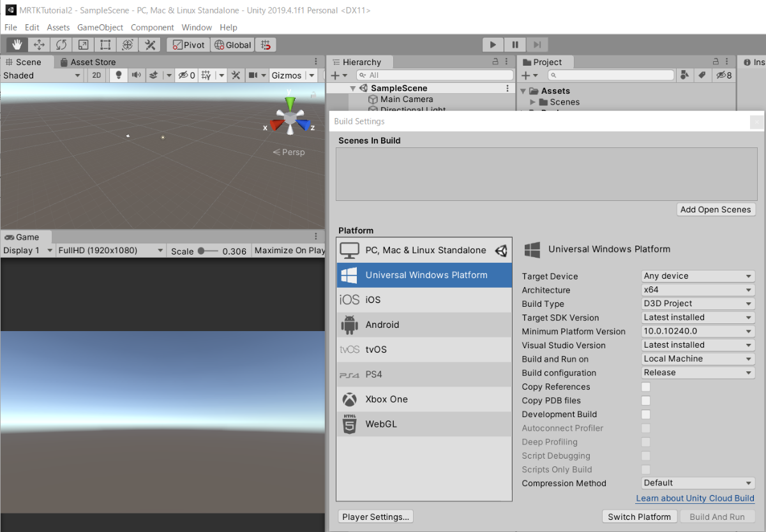Open scene component tools icon
Screen dimensions: 766x532
[x=236, y=75]
